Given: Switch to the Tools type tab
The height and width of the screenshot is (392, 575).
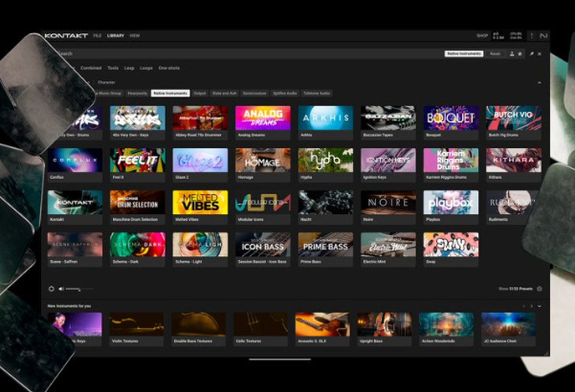Looking at the screenshot, I should [x=113, y=68].
